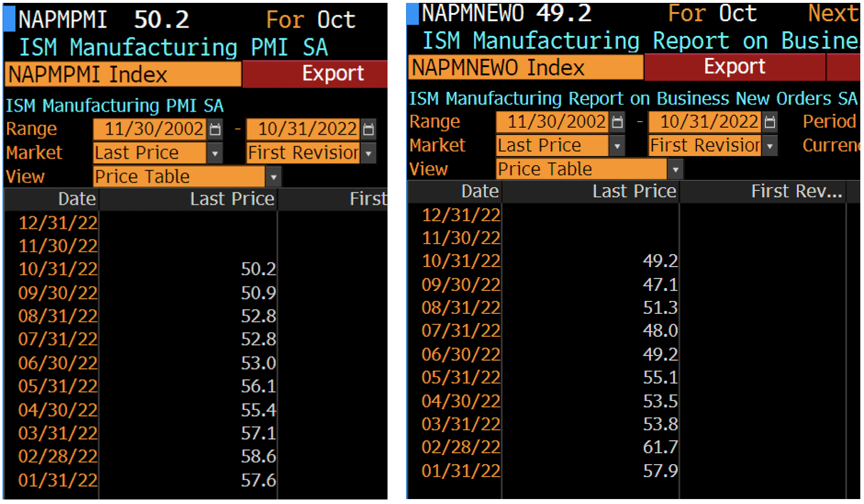The width and height of the screenshot is (864, 504).
Task: Select 09/30/22 row date in NAPMPMI table
Action: (58, 293)
